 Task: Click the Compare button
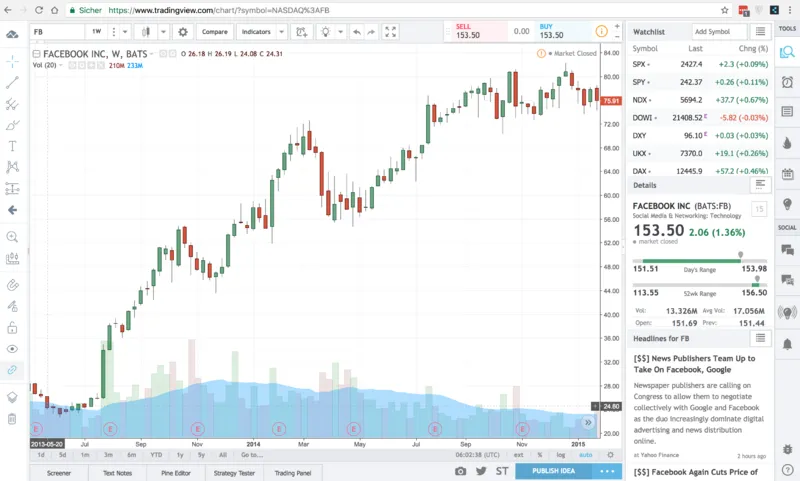(215, 32)
